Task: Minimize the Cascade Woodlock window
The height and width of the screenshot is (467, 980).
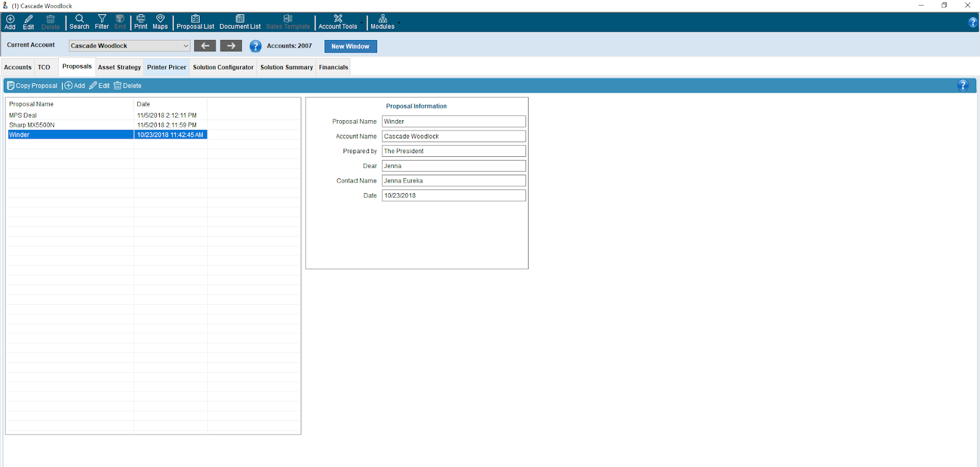Action: pyautogui.click(x=921, y=6)
